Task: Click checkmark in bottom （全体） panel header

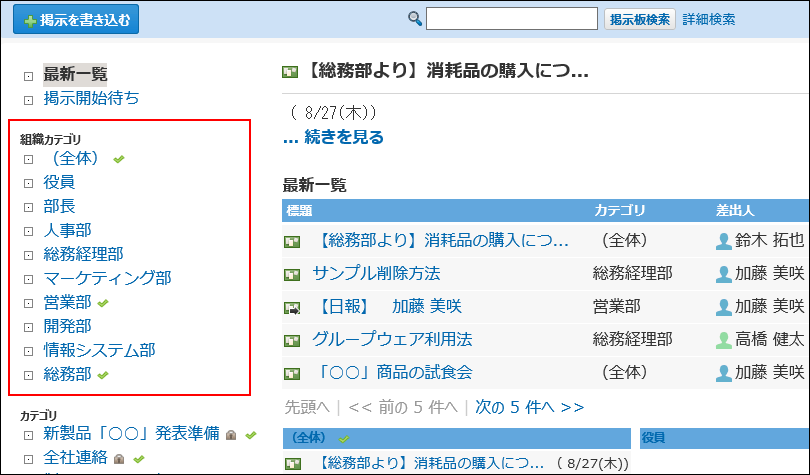Action: coord(344,439)
